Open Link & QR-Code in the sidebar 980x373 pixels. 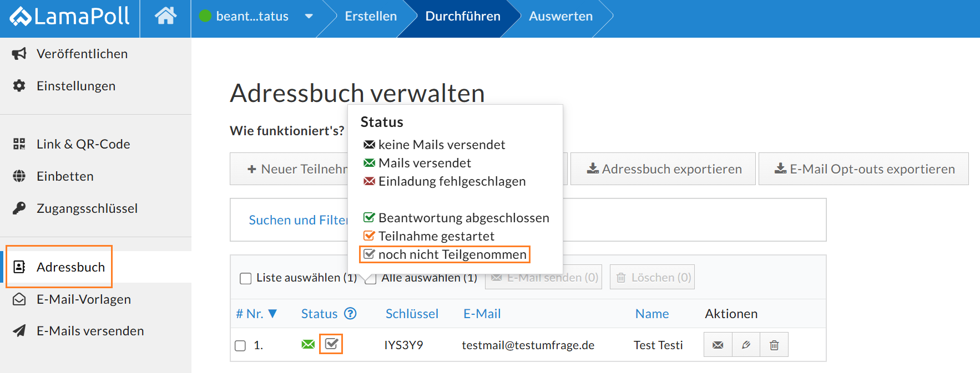click(x=83, y=144)
